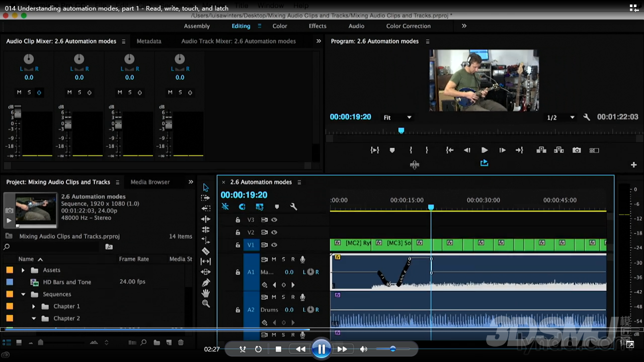The image size is (644, 362).
Task: Toggle lock on track A1
Action: pos(238,272)
